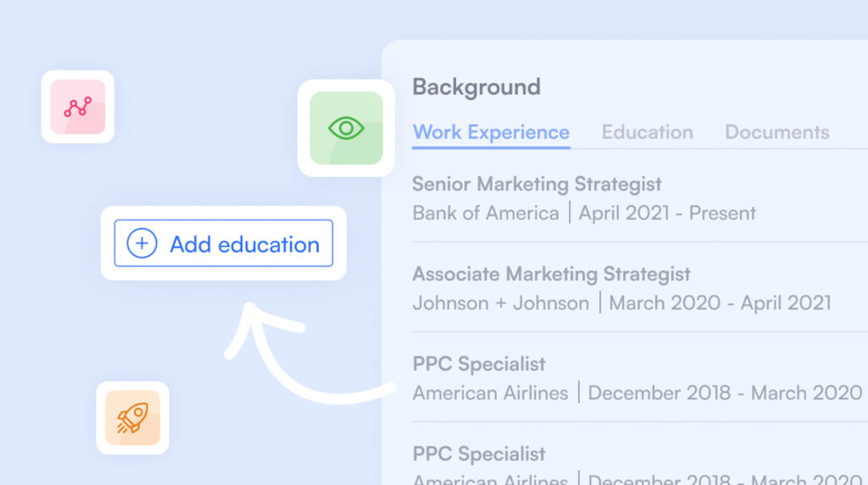This screenshot has height=485, width=868.
Task: Click the pink analytics graph icon
Action: tap(77, 107)
